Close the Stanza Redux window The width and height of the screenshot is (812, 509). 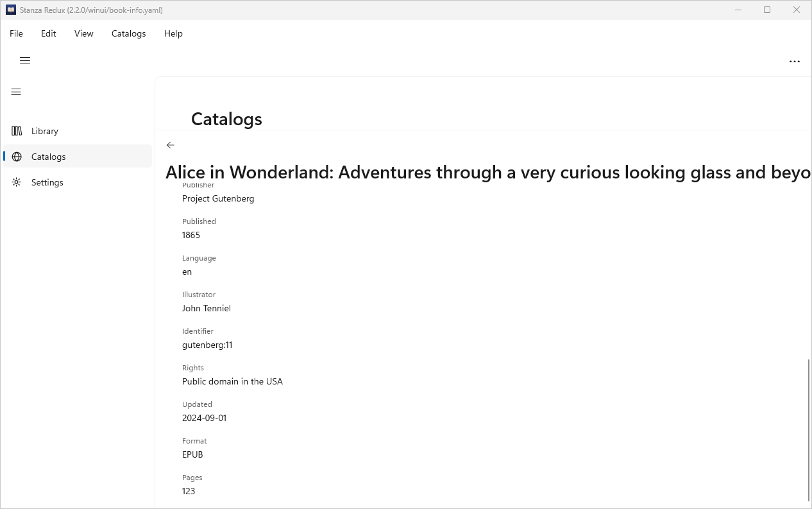coord(797,10)
